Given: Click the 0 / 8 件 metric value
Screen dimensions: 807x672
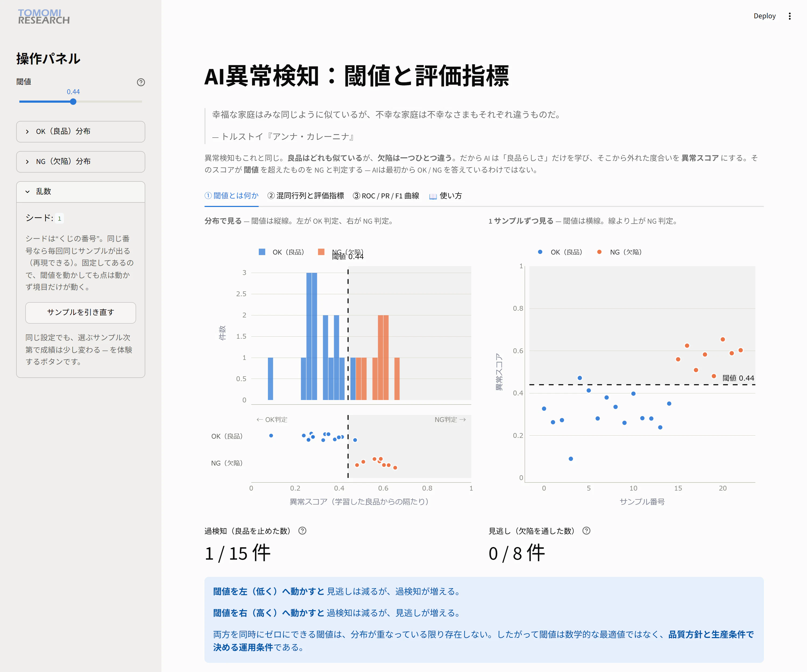Looking at the screenshot, I should 517,553.
